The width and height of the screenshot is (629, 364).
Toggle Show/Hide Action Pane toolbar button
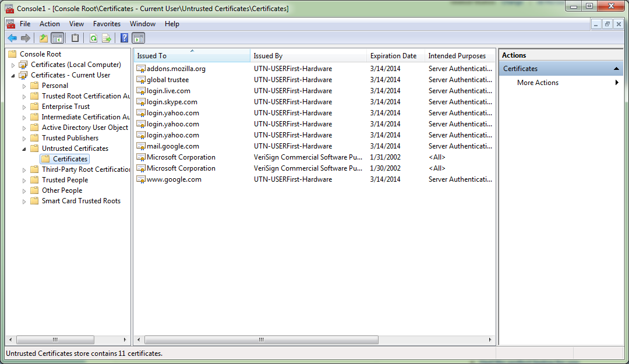[x=139, y=38]
